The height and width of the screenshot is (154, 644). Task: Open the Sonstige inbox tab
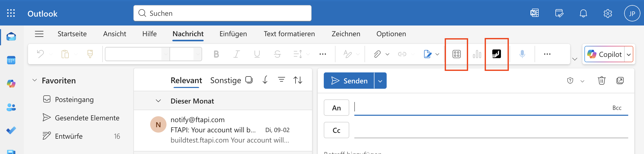226,80
